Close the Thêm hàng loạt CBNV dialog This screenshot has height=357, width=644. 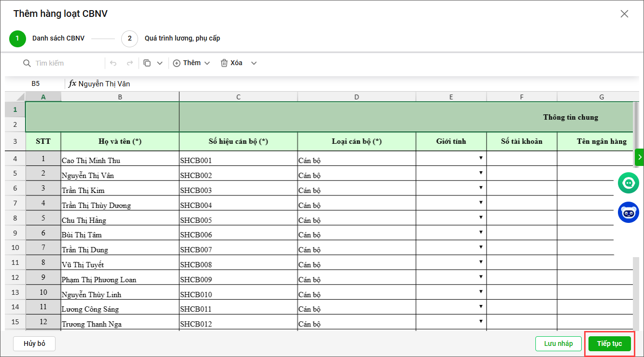[x=624, y=14]
